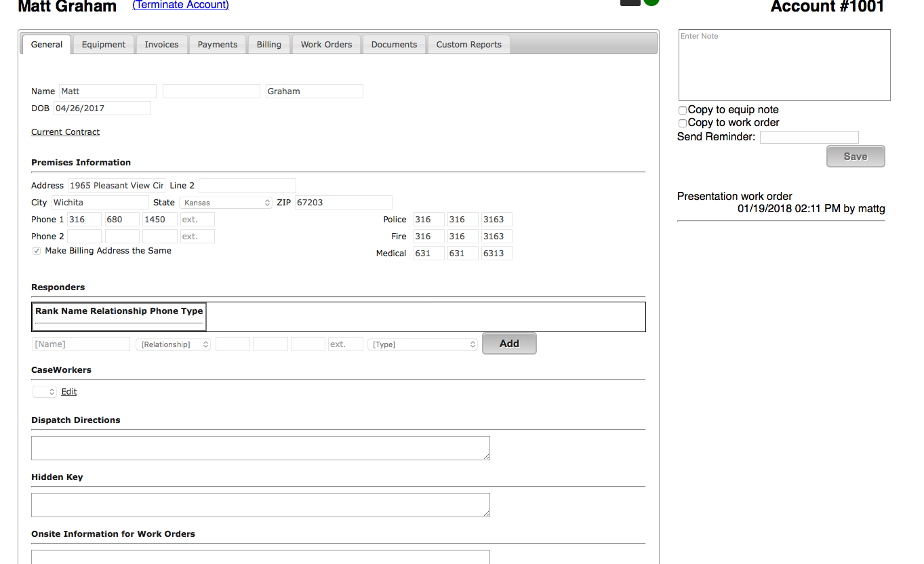Screen dimensions: 924x564
Task: Click the CaseWorkers Edit link
Action: (x=69, y=392)
